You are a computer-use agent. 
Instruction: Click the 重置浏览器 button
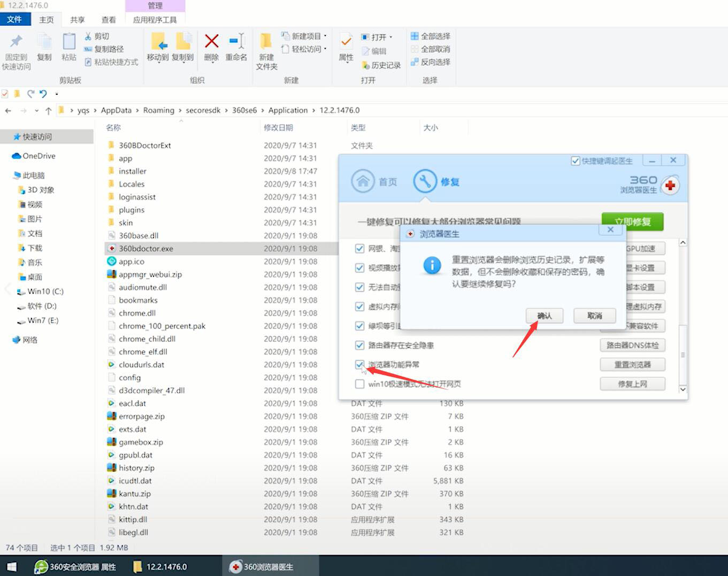click(x=632, y=365)
